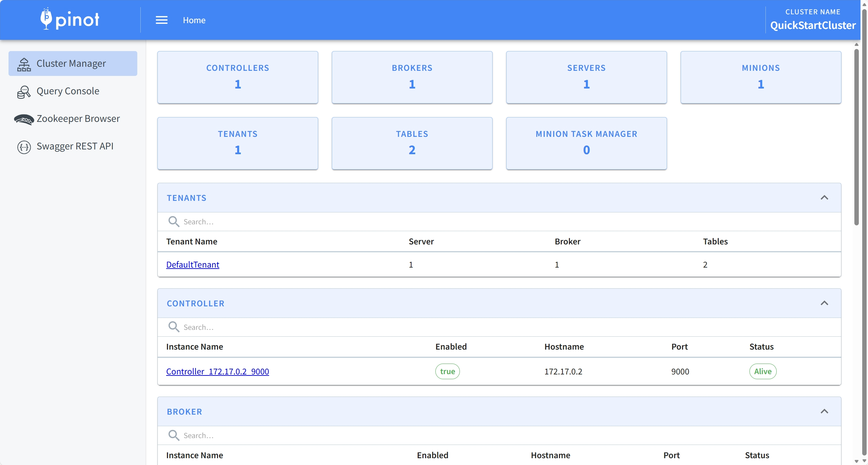Select the Home breadcrumb item
The width and height of the screenshot is (868, 465).
[194, 20]
